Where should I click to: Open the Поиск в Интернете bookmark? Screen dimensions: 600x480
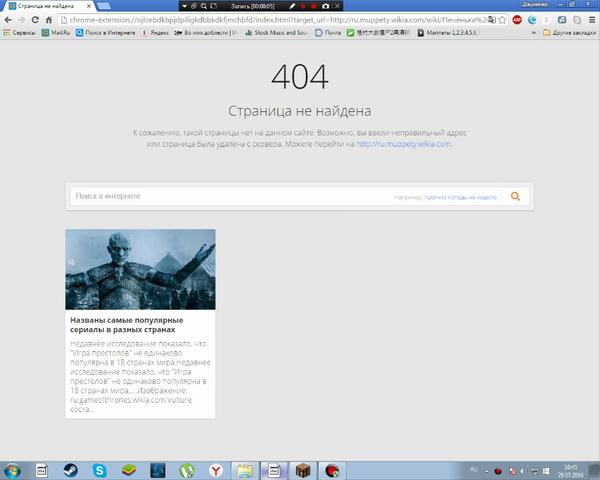(x=106, y=33)
